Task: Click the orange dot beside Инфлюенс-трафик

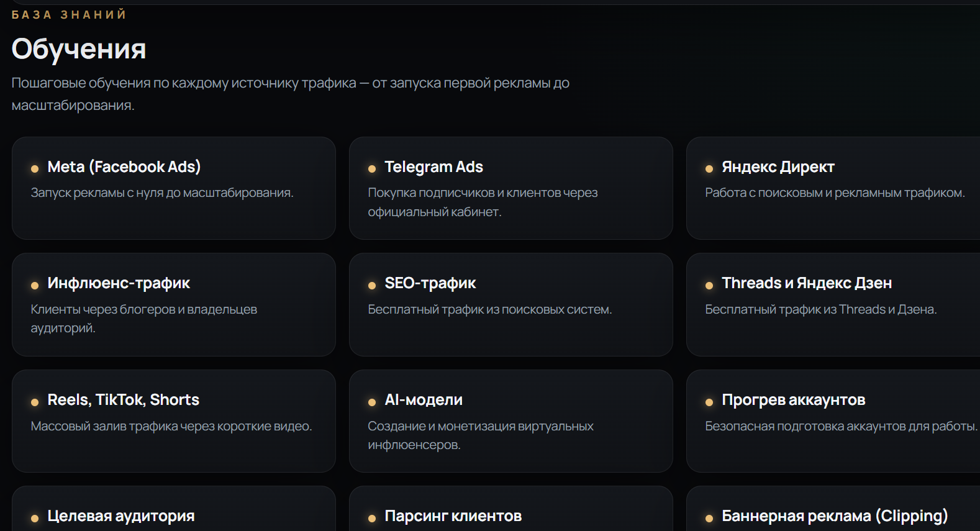Action: [35, 286]
